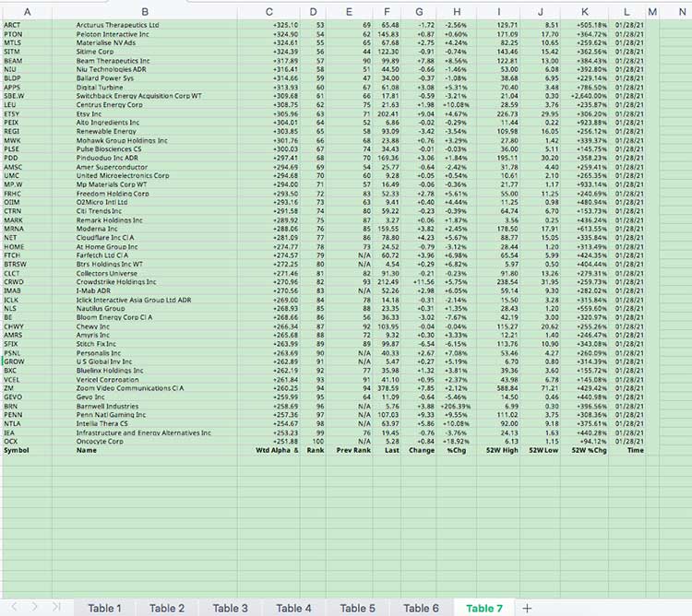Click the active Table 7 tab
The height and width of the screenshot is (616, 692).
(x=485, y=608)
